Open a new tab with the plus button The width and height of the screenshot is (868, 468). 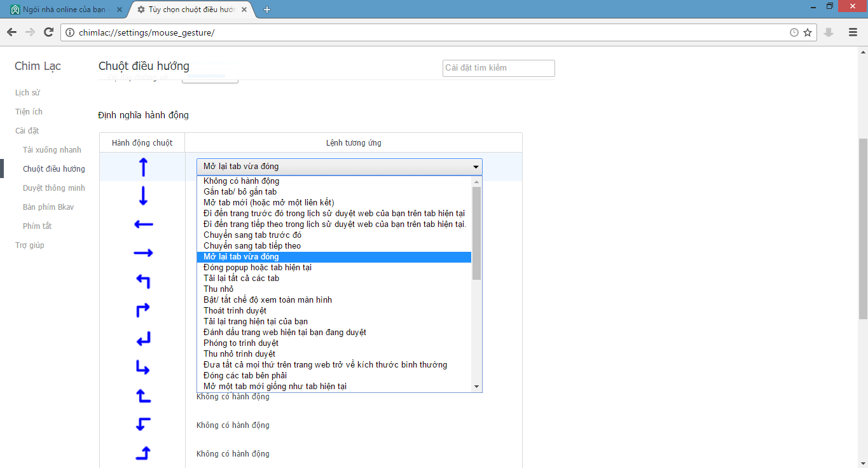point(267,10)
